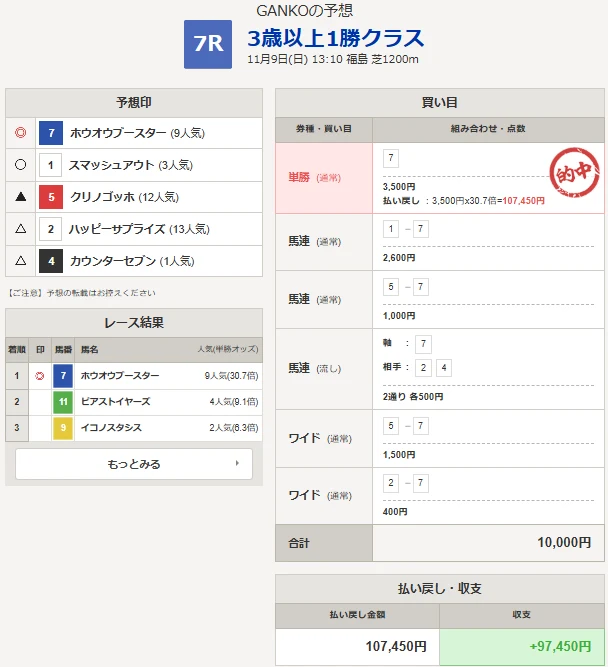The image size is (608, 667).
Task: Click the double-circle ◎ prediction mark
Action: click(x=21, y=133)
